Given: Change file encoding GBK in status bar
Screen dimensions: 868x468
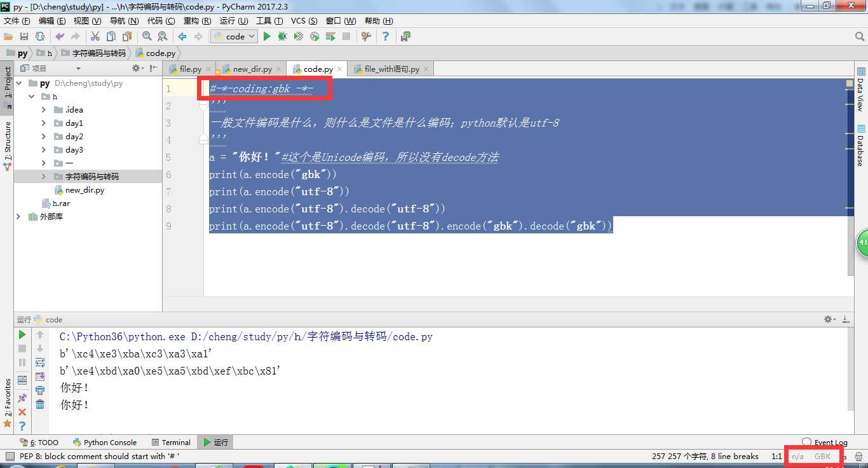Looking at the screenshot, I should 822,457.
